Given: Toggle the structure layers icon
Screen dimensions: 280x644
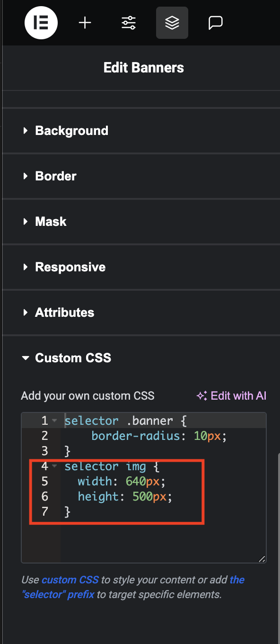Looking at the screenshot, I should tap(172, 23).
